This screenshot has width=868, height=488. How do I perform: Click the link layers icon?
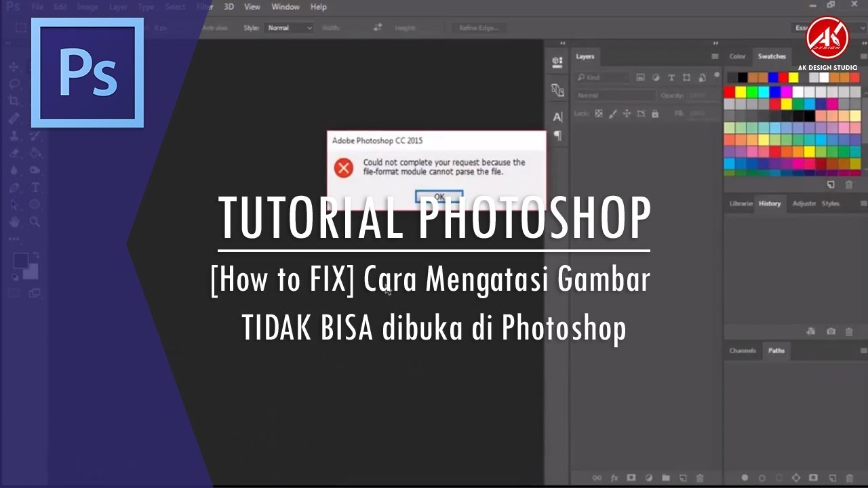click(x=598, y=478)
